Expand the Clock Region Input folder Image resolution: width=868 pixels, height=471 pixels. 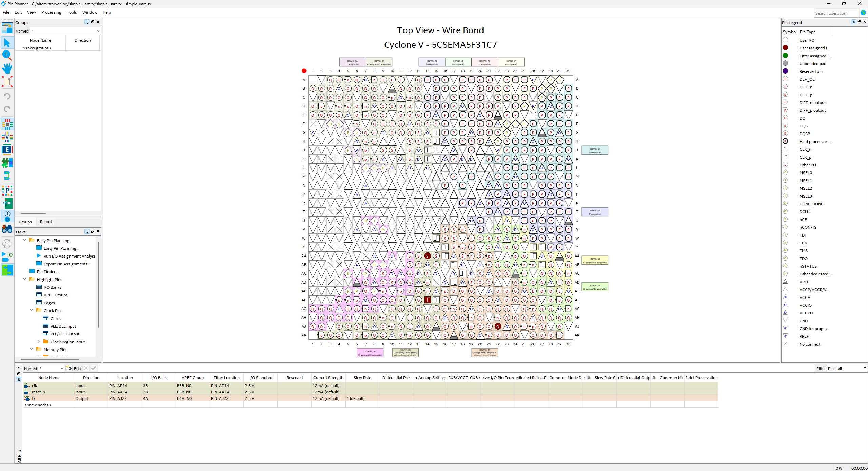click(x=38, y=342)
